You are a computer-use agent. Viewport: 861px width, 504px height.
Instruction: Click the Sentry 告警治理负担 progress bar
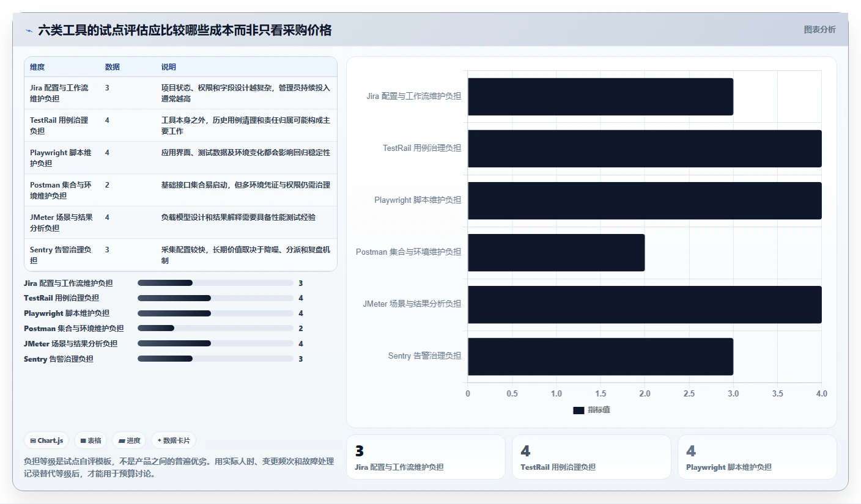click(x=215, y=359)
